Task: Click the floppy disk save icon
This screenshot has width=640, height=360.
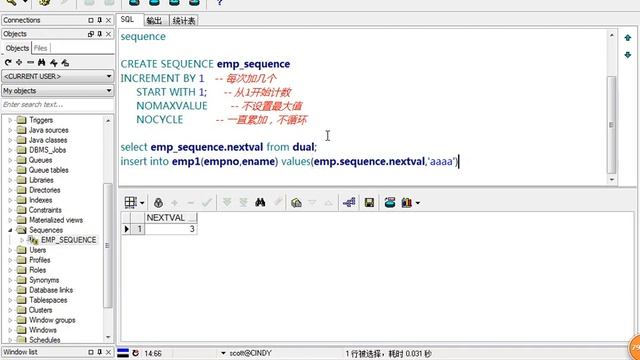Action: click(369, 202)
